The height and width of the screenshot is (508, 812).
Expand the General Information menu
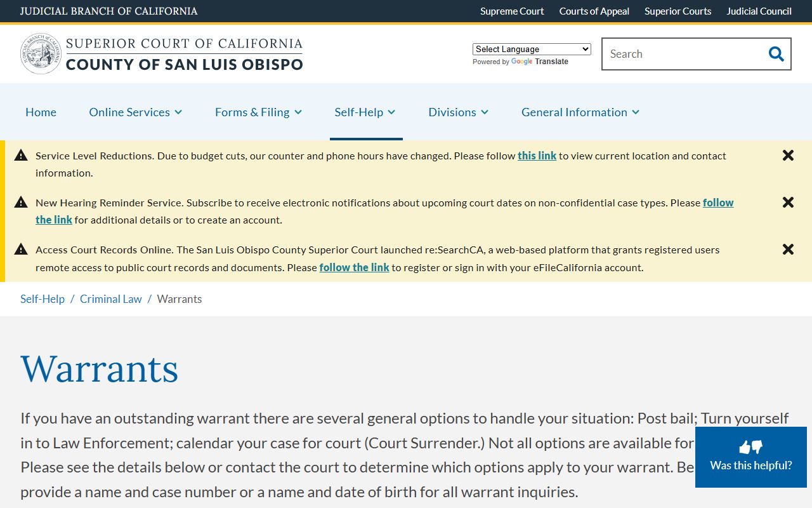pyautogui.click(x=580, y=112)
